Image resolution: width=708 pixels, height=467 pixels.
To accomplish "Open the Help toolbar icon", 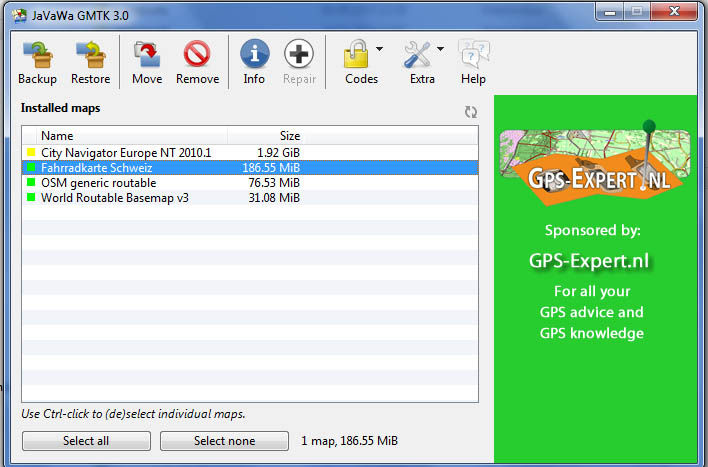I will (x=473, y=56).
